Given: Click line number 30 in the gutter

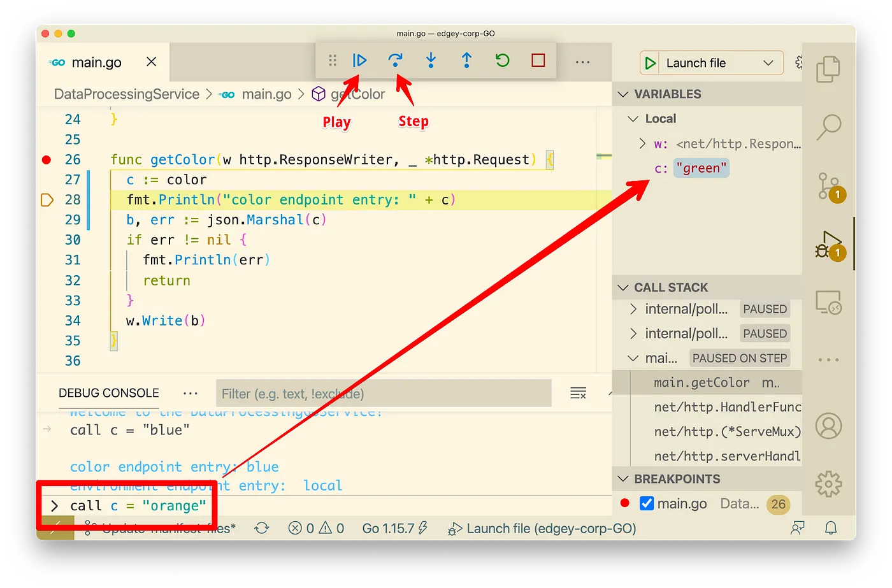Looking at the screenshot, I should [x=73, y=240].
